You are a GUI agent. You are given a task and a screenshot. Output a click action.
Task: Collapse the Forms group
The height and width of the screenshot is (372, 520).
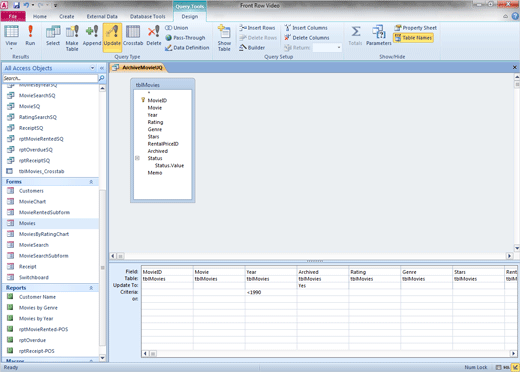[91, 182]
